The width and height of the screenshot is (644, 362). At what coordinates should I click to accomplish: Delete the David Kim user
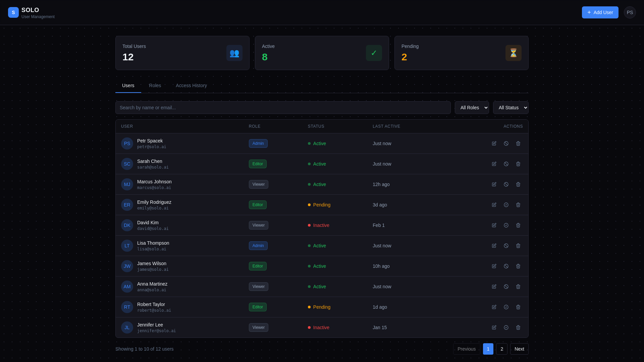[x=518, y=225]
